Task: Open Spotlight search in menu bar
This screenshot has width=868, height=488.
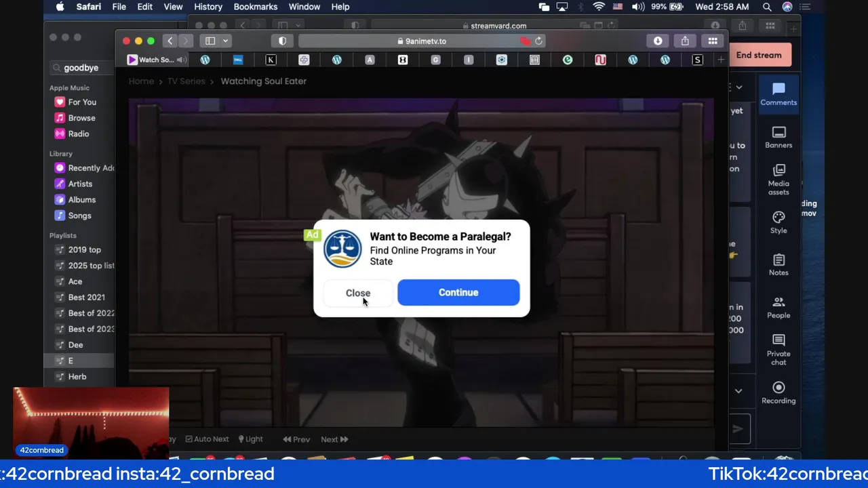Action: click(767, 7)
